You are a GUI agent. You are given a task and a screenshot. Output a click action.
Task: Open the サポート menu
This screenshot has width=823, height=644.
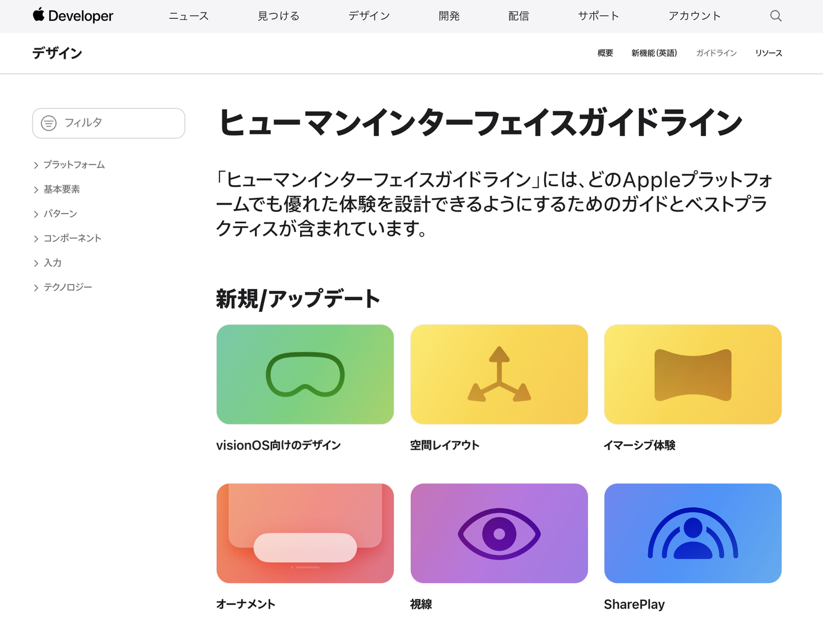(x=598, y=16)
